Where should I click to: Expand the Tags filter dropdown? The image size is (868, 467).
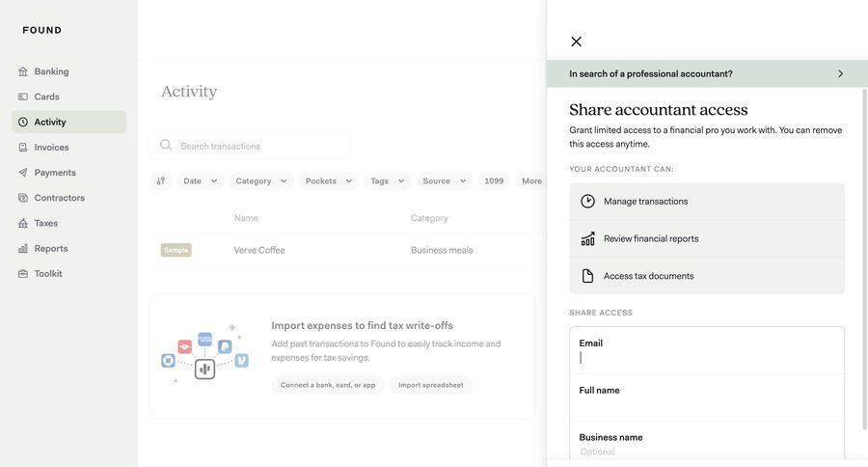pyautogui.click(x=387, y=181)
